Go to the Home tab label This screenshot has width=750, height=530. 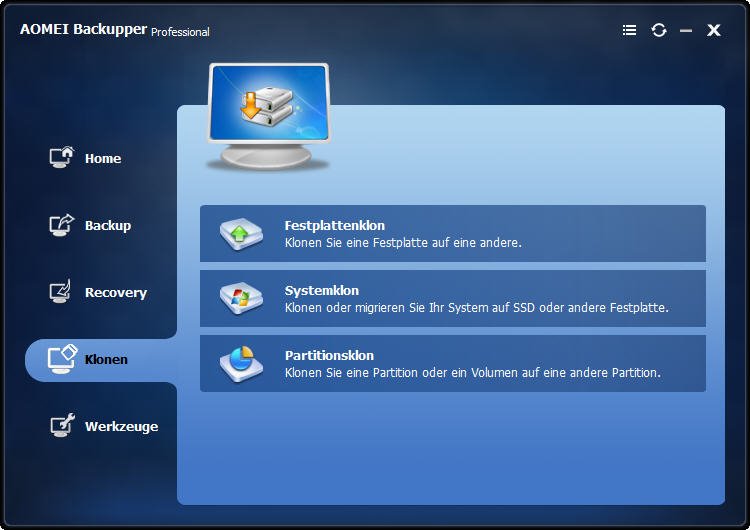click(103, 158)
